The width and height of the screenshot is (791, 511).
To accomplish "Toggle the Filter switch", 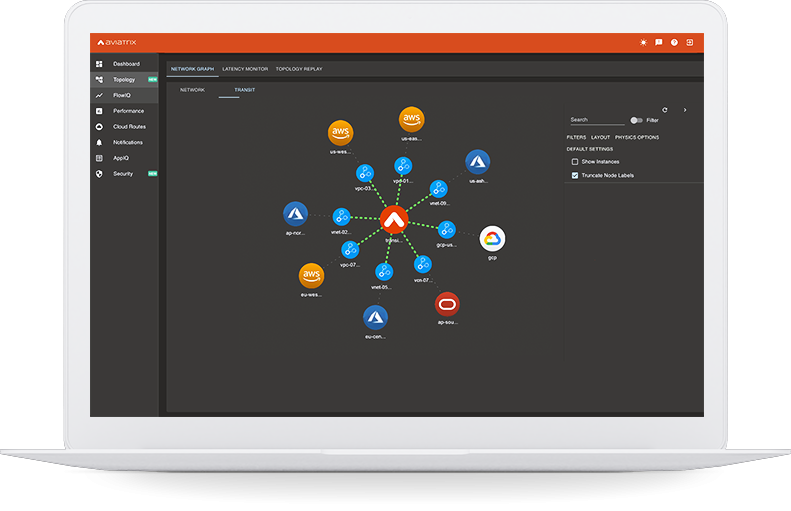I will [x=637, y=121].
